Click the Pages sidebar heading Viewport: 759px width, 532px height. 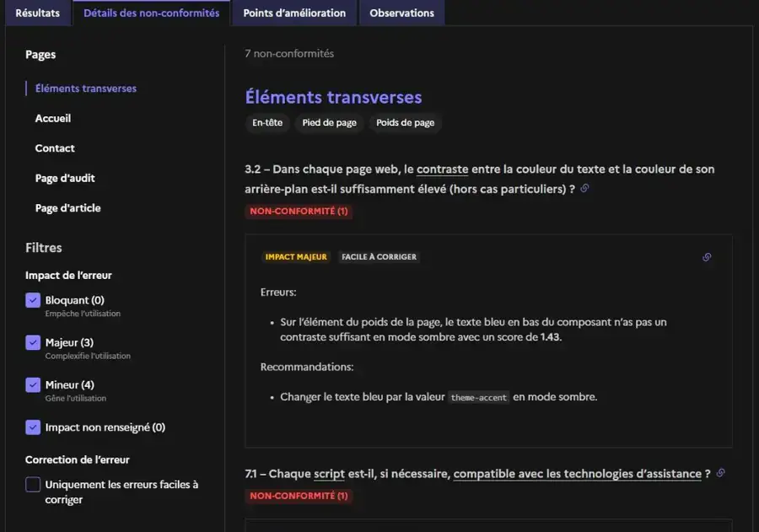point(40,55)
